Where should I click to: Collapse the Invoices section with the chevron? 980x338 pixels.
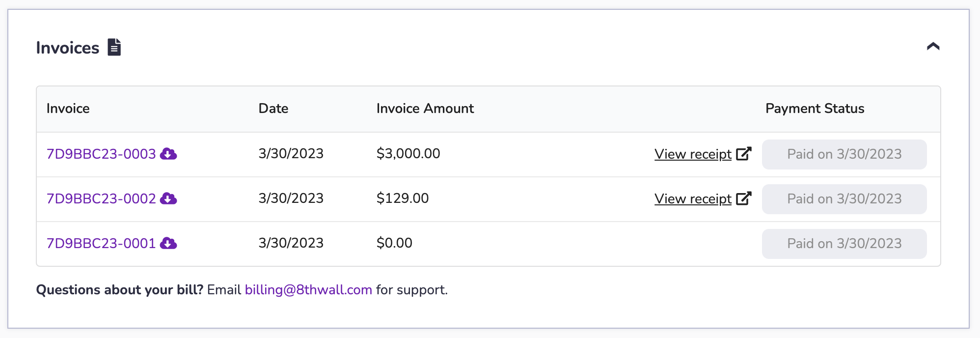[x=933, y=47]
